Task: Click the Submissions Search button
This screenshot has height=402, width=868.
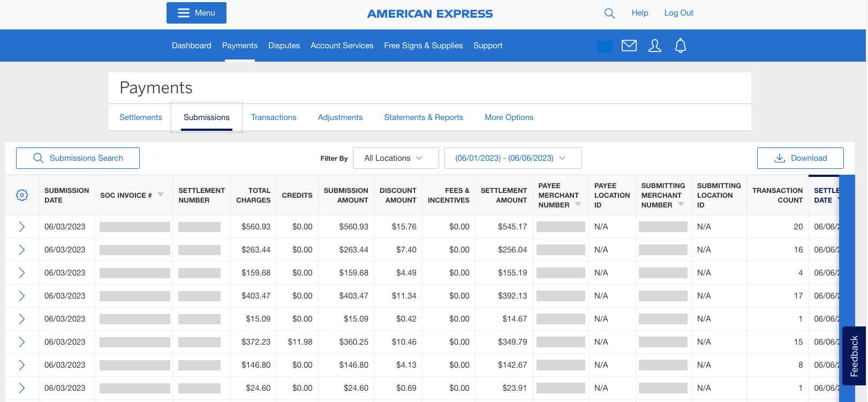Action: click(78, 158)
